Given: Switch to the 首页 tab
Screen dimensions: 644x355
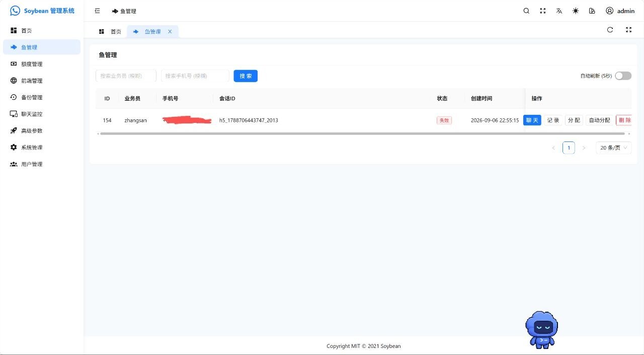Looking at the screenshot, I should 110,32.
